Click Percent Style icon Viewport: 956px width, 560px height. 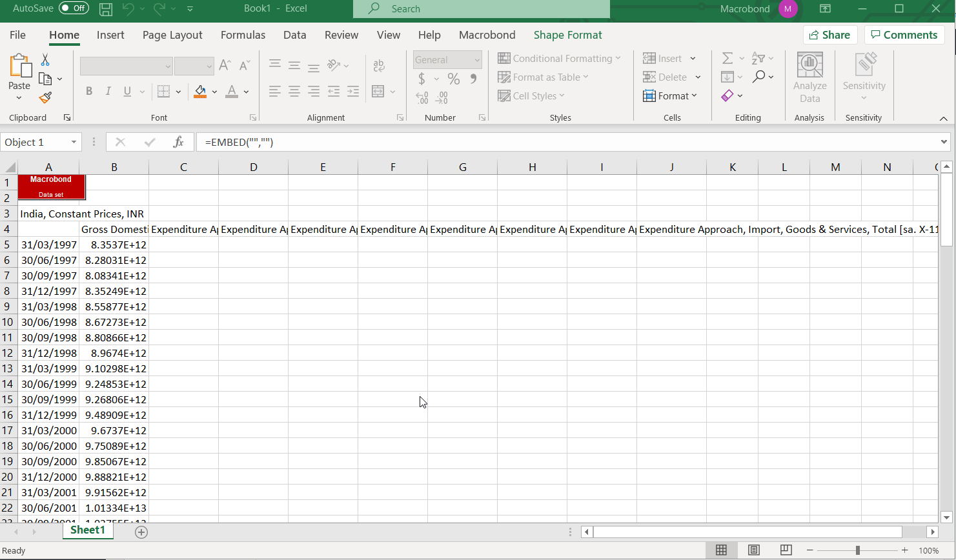tap(454, 79)
